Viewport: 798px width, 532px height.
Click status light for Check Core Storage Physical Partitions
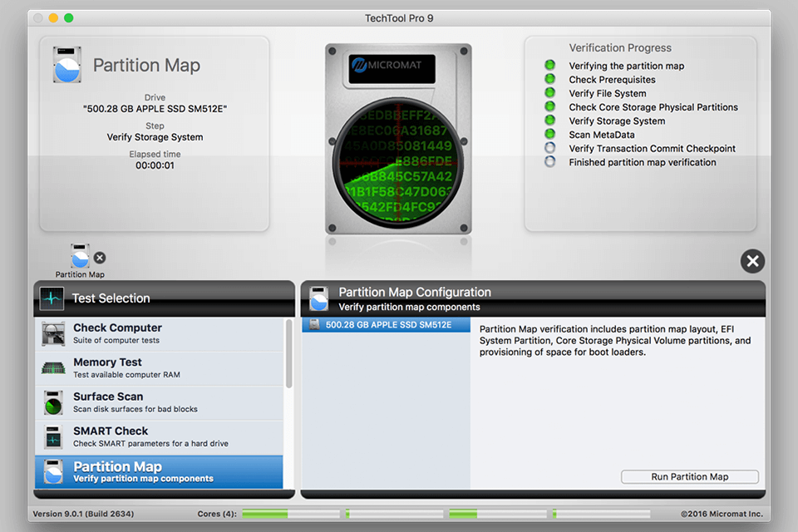click(549, 106)
